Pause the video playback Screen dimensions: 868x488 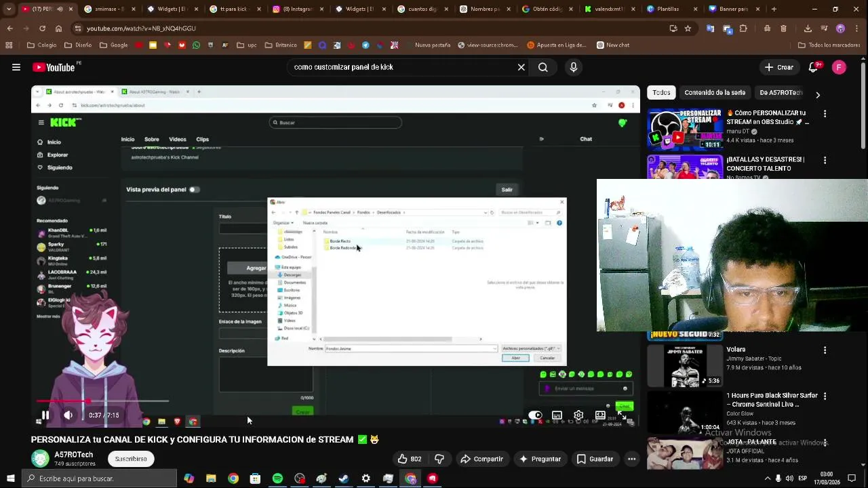coord(45,415)
